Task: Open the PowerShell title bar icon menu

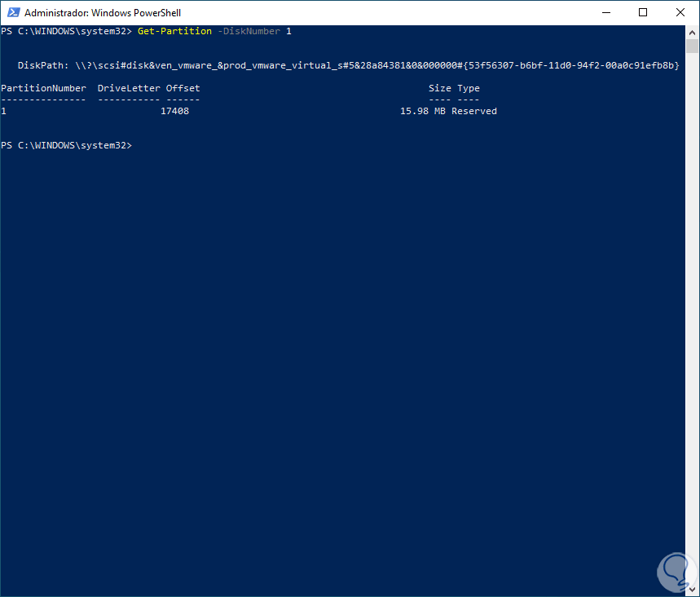Action: pos(13,12)
